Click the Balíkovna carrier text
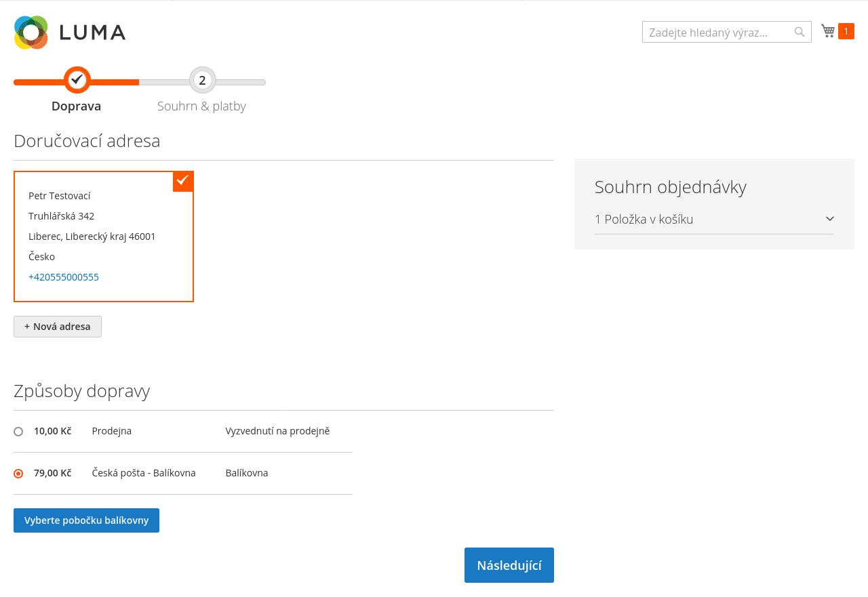The image size is (868, 597). point(247,473)
